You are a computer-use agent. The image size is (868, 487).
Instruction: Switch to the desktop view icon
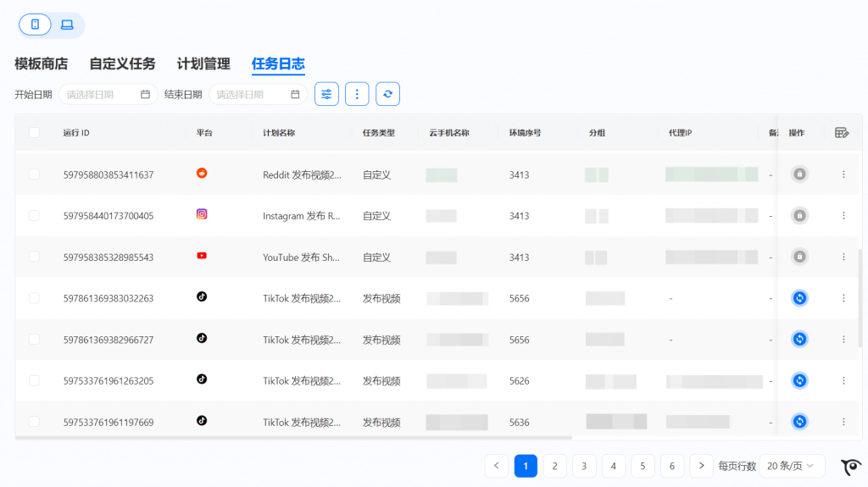point(67,25)
